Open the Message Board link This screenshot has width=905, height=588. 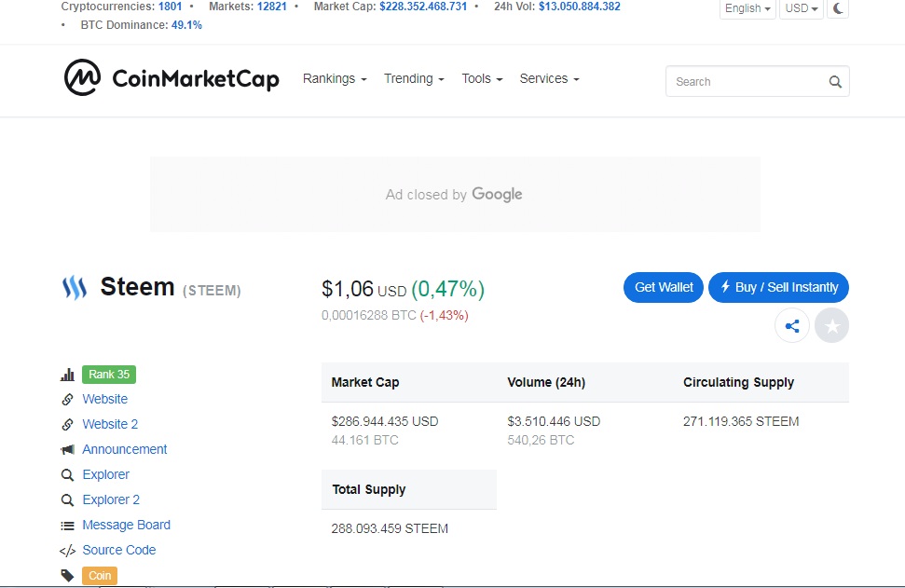point(126,525)
